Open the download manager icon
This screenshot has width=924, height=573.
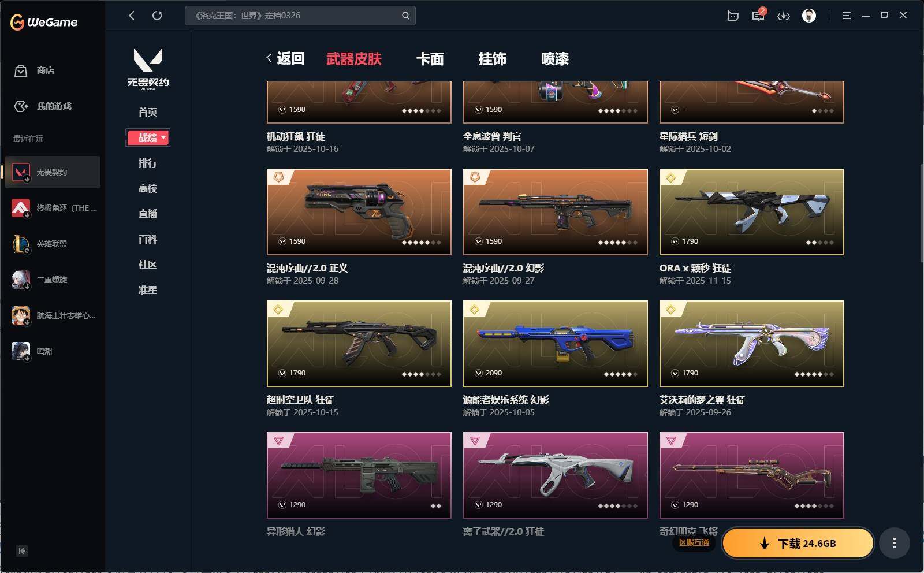784,16
